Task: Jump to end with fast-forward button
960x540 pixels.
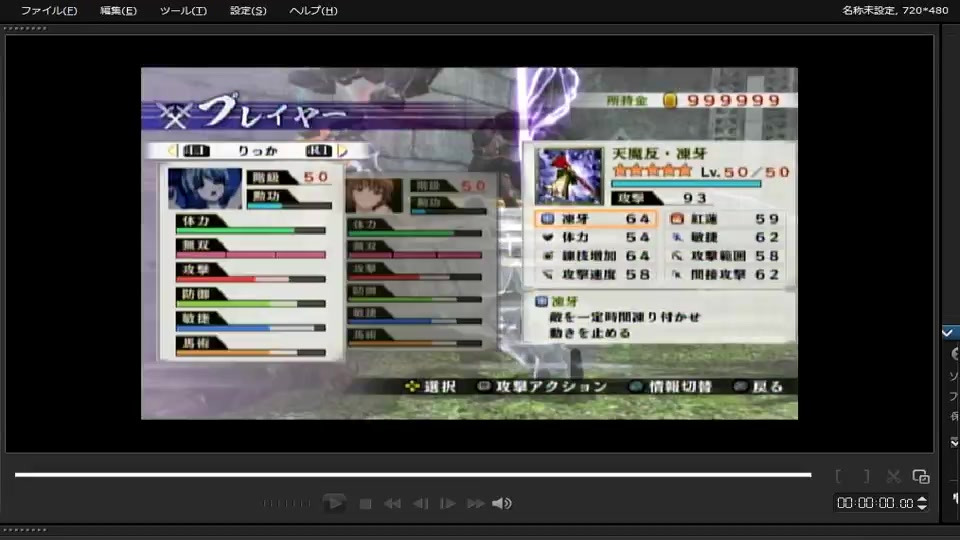Action: 476,504
